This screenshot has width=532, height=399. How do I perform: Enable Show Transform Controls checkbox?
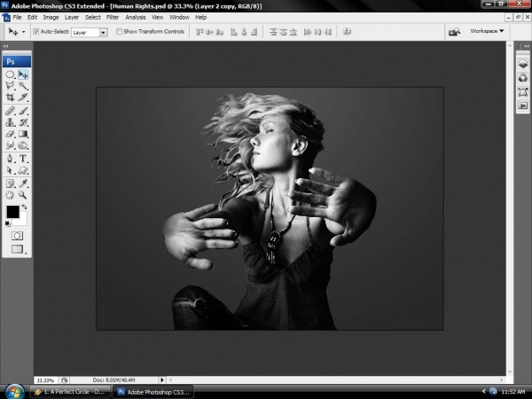[x=119, y=32]
